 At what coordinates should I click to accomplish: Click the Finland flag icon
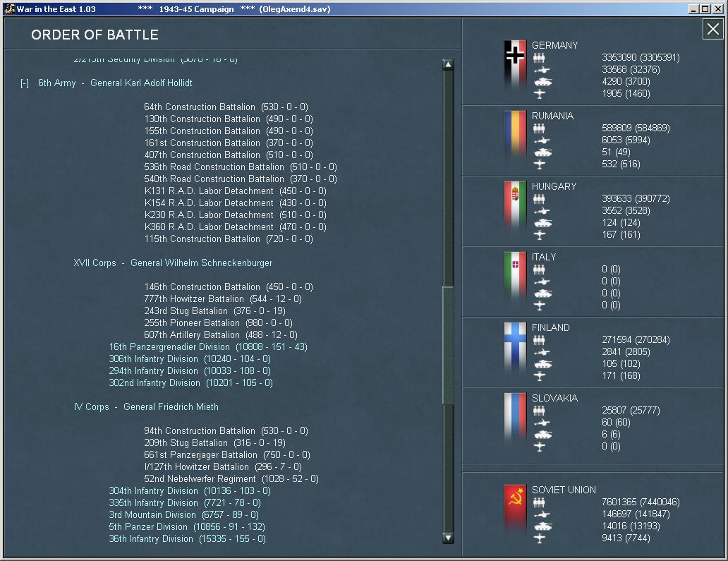tap(515, 346)
